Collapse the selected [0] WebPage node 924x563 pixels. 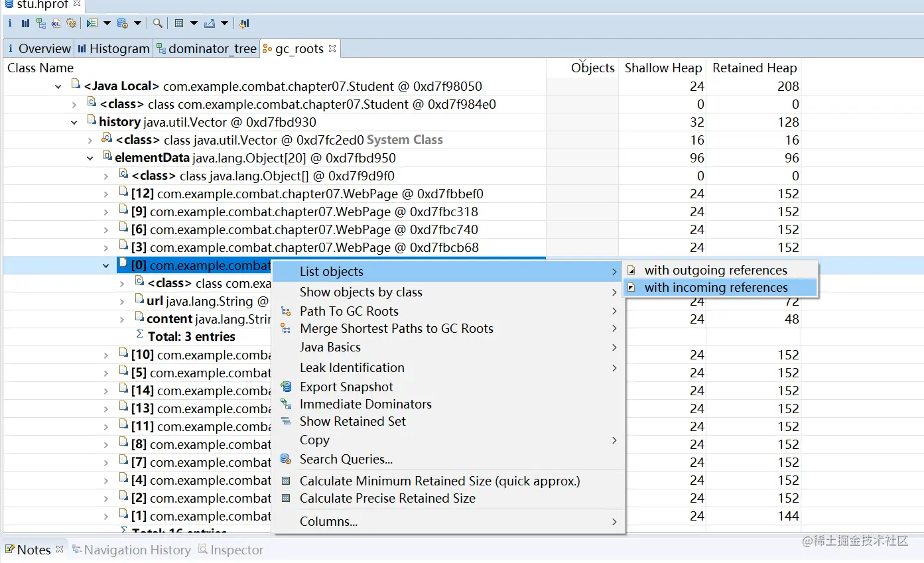click(106, 265)
